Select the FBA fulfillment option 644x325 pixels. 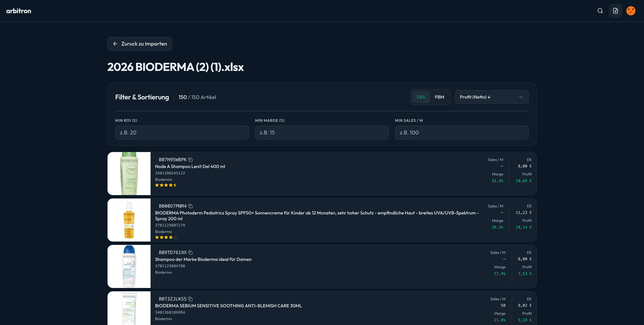coord(421,97)
